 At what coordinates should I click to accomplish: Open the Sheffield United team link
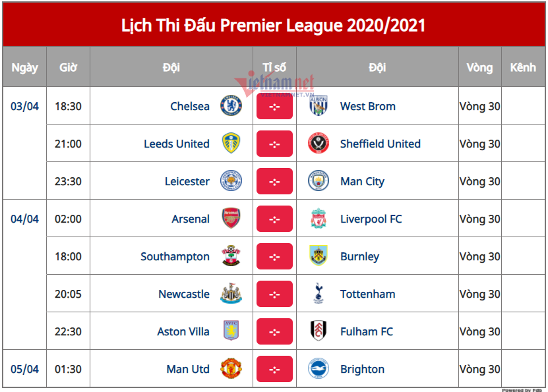pos(380,144)
